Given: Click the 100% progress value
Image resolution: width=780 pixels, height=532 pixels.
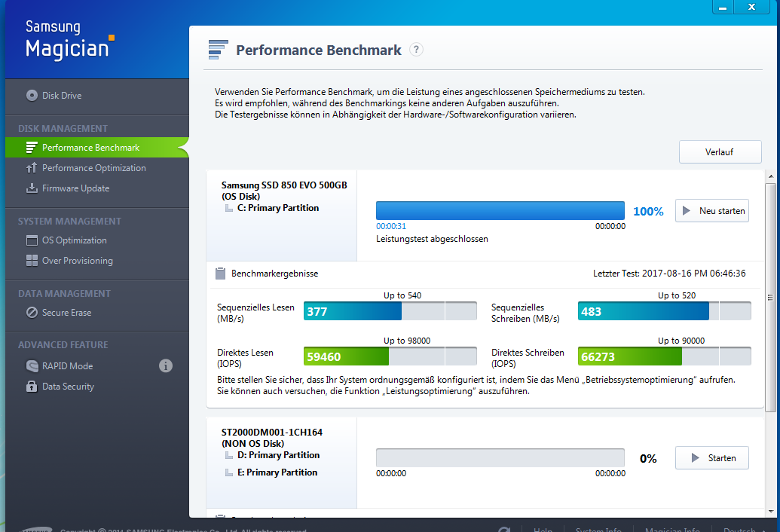Looking at the screenshot, I should point(648,211).
